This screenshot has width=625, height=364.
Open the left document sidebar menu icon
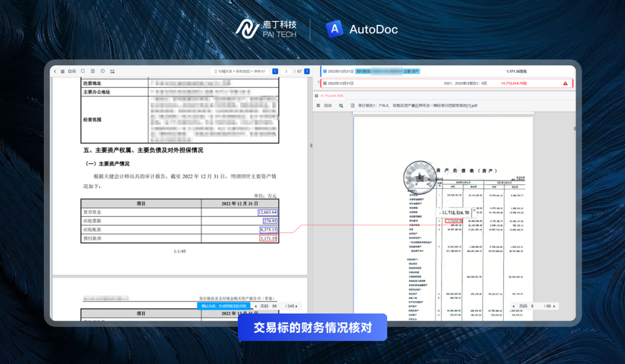click(x=62, y=71)
